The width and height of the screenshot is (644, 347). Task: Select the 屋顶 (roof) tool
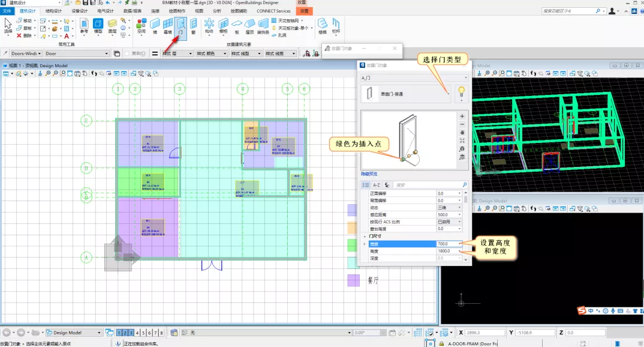point(249,26)
